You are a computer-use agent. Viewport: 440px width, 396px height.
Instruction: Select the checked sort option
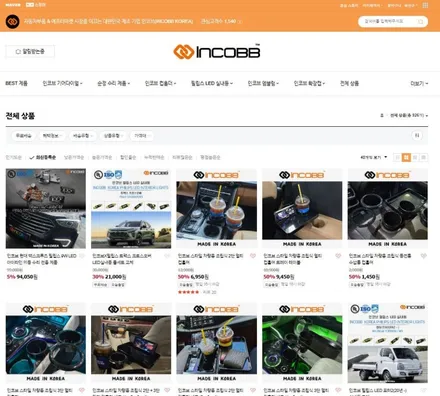43,157
